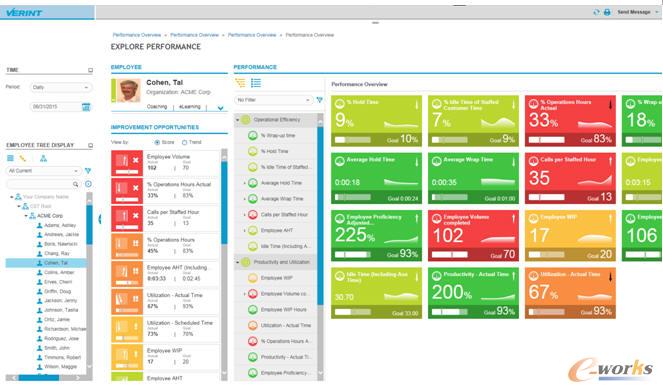Screen dimensions: 663x392
Task: Select the Score radio button
Action: (x=157, y=143)
